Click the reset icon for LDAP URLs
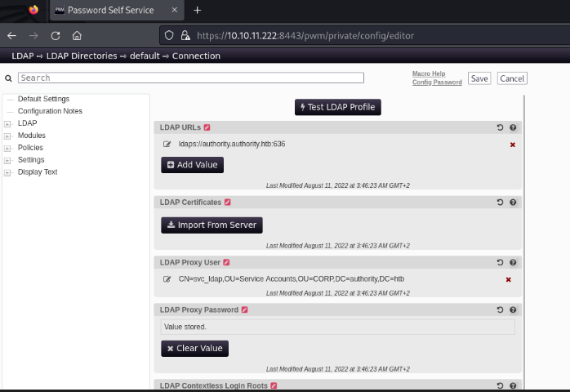The height and width of the screenshot is (392, 570). pos(500,127)
